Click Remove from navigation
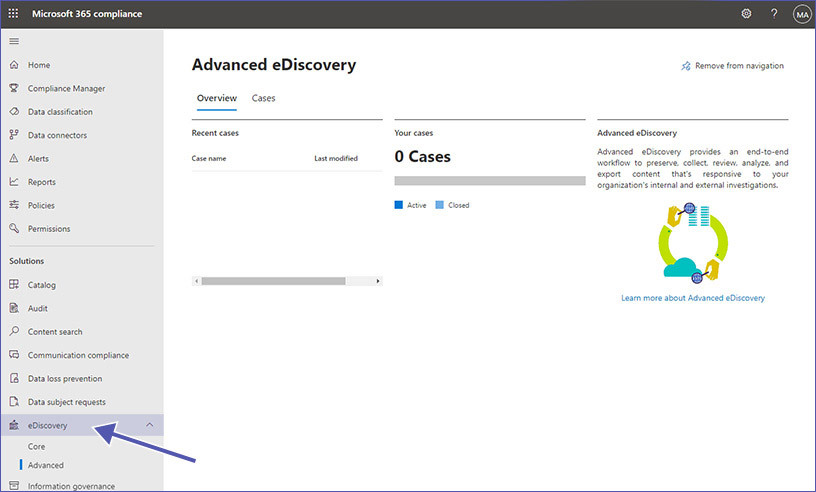816x492 pixels. pyautogui.click(x=740, y=66)
